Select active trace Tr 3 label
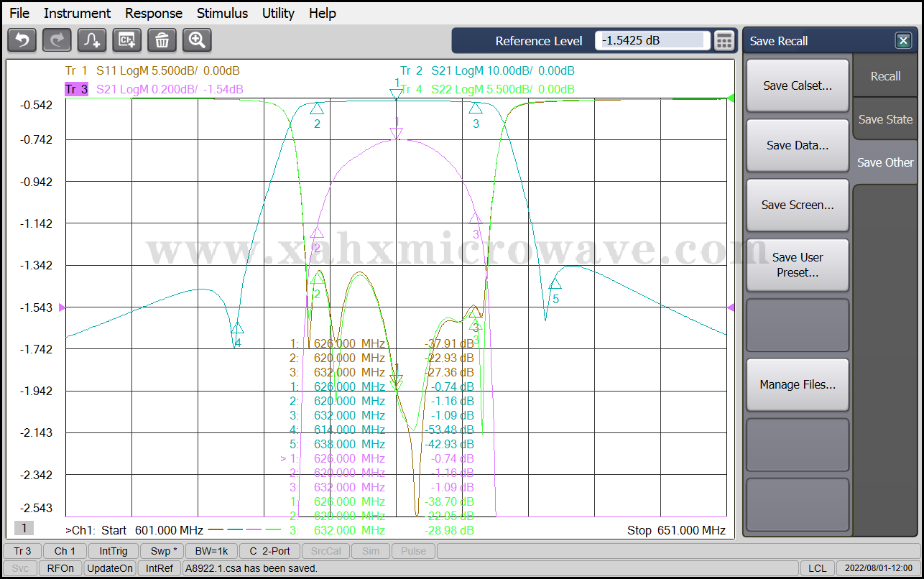The height and width of the screenshot is (579, 924). coord(154,89)
